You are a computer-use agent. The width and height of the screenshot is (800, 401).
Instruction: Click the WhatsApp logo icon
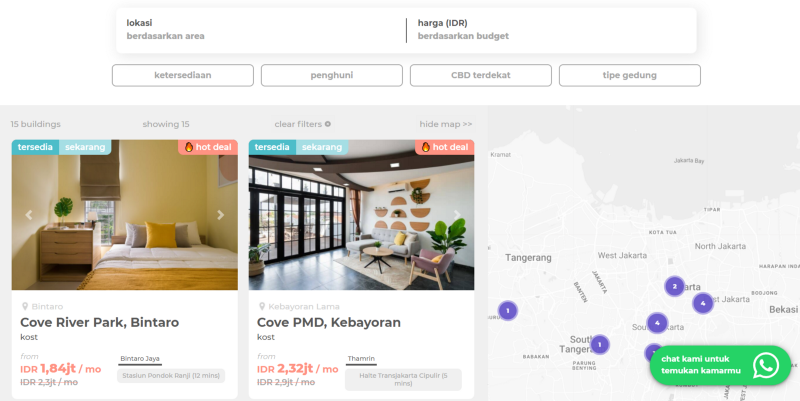766,365
